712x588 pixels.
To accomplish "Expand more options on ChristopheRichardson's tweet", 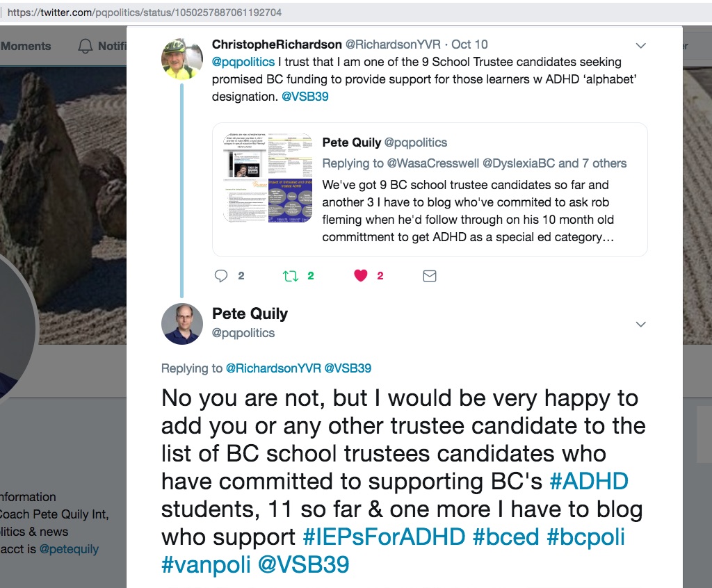I will [641, 46].
